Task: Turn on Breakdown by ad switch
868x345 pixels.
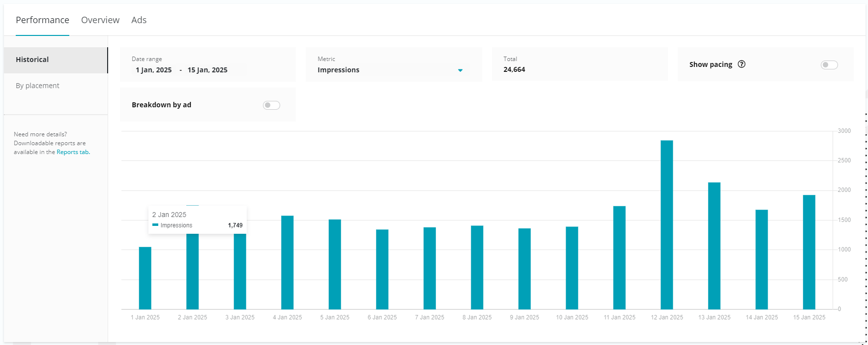Action: tap(271, 105)
